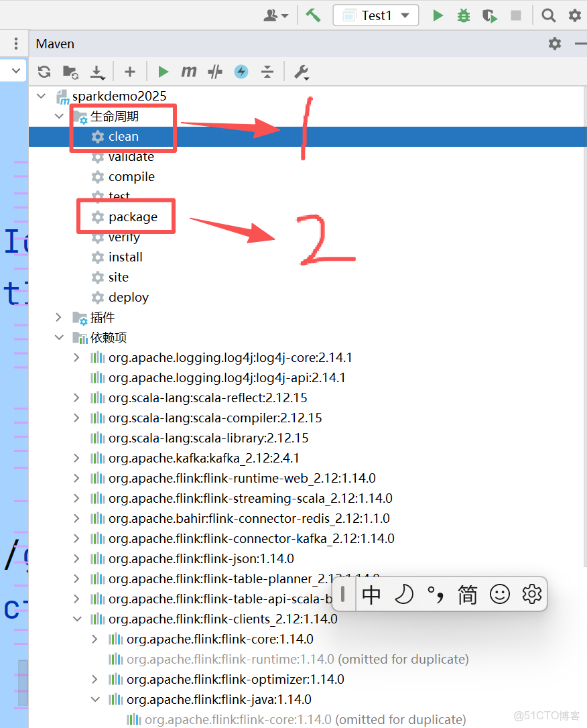Collapse flink-java:1.14.0 dependency node
587x728 pixels.
pyautogui.click(x=95, y=699)
